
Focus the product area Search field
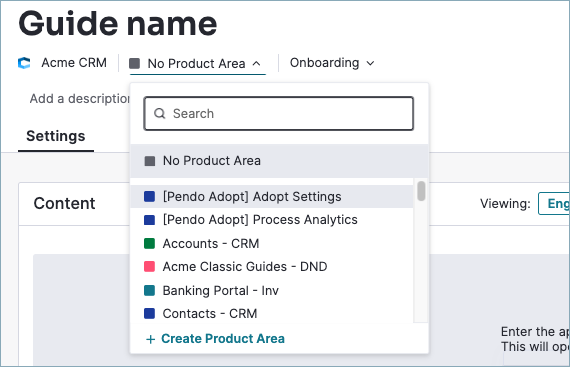click(279, 113)
